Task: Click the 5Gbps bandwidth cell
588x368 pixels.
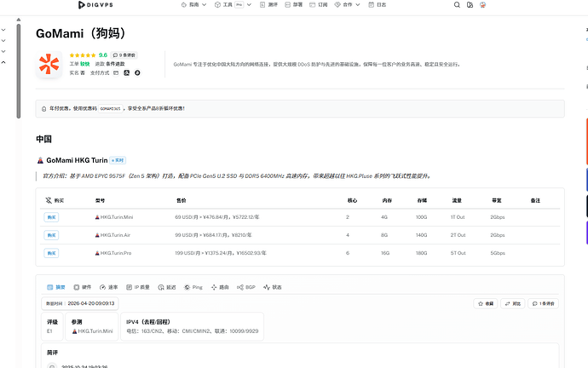Action: tap(498, 253)
